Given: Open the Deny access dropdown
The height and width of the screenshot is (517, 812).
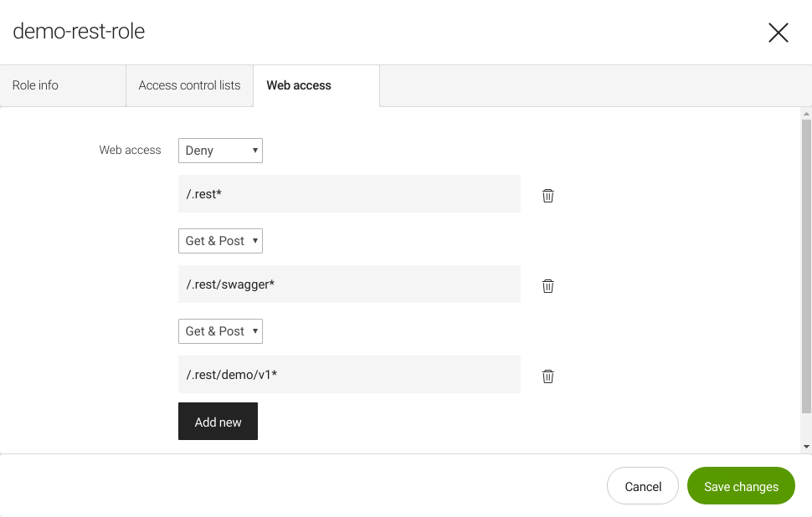Looking at the screenshot, I should [219, 151].
